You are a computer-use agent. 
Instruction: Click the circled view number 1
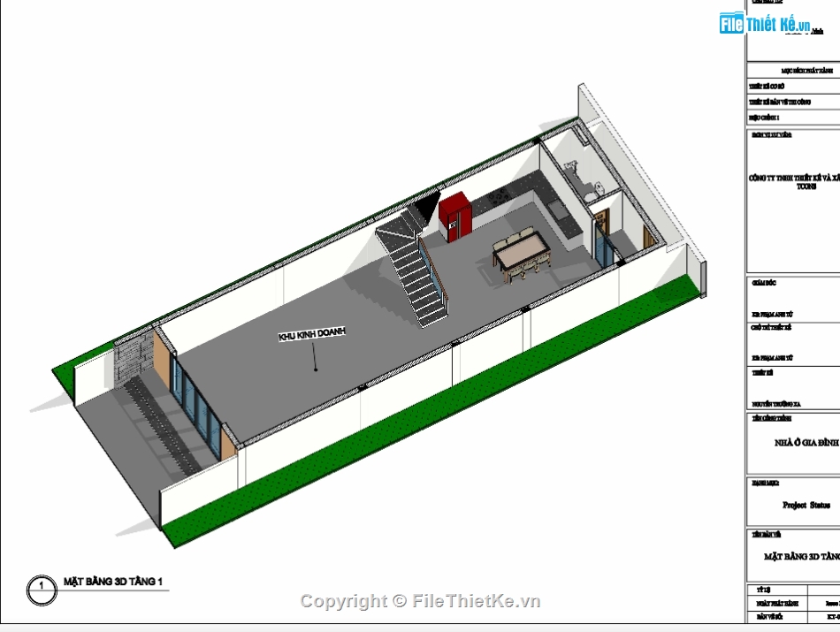pos(42,590)
